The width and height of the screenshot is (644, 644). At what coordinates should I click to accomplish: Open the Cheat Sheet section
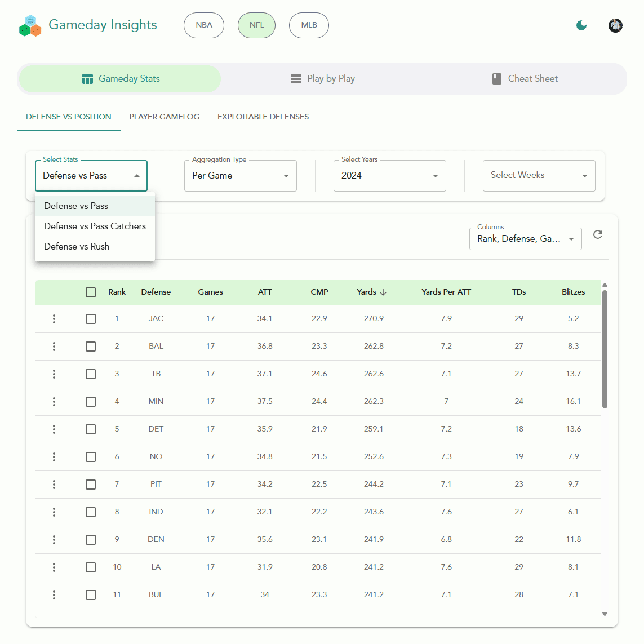point(525,78)
